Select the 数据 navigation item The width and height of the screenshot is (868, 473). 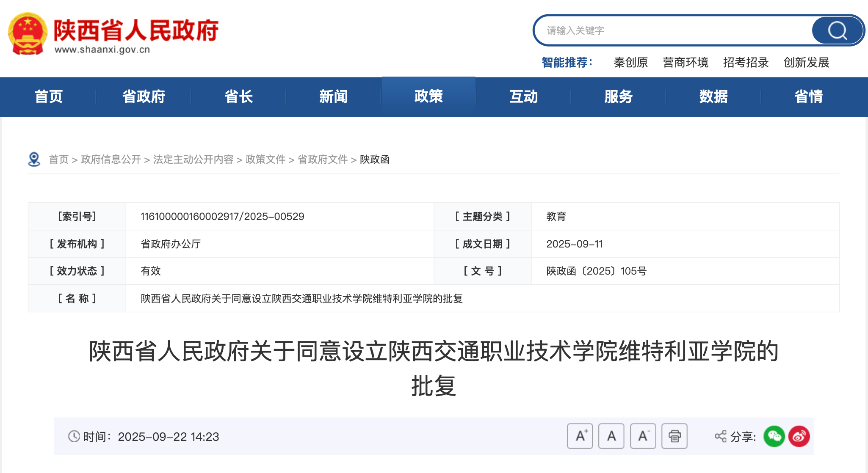pyautogui.click(x=714, y=96)
